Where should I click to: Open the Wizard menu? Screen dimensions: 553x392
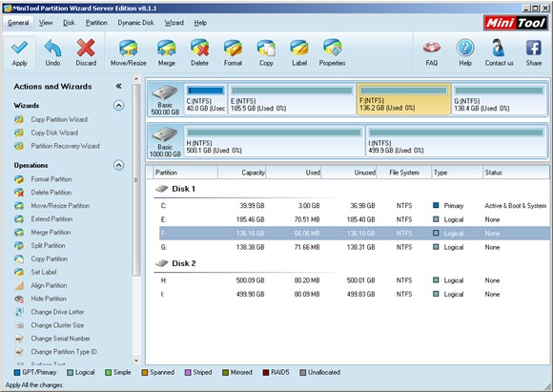tap(174, 23)
